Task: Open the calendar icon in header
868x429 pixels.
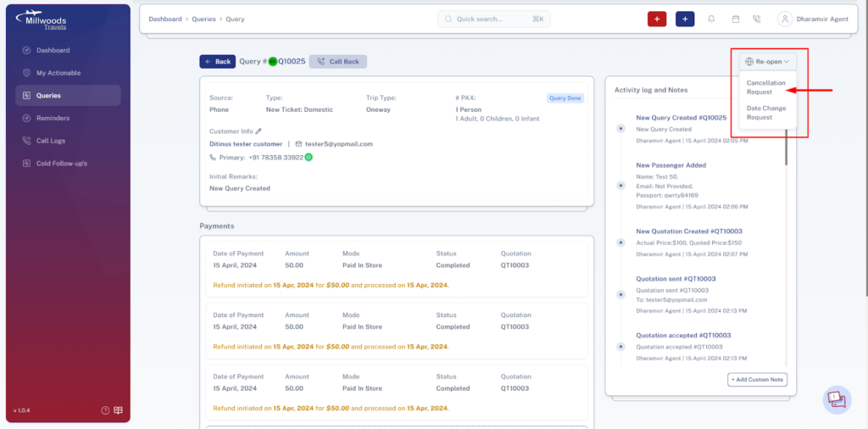Action: coord(736,19)
